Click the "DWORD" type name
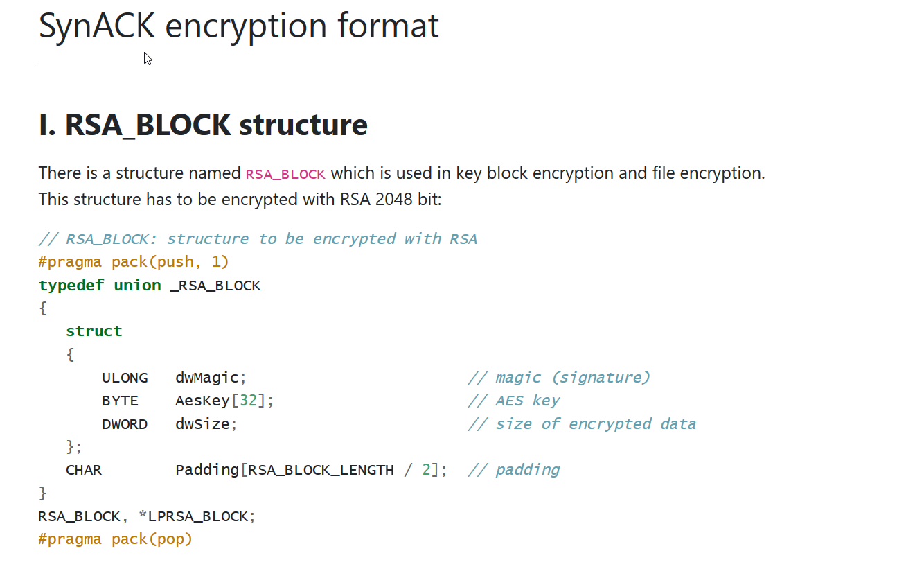 coord(125,424)
